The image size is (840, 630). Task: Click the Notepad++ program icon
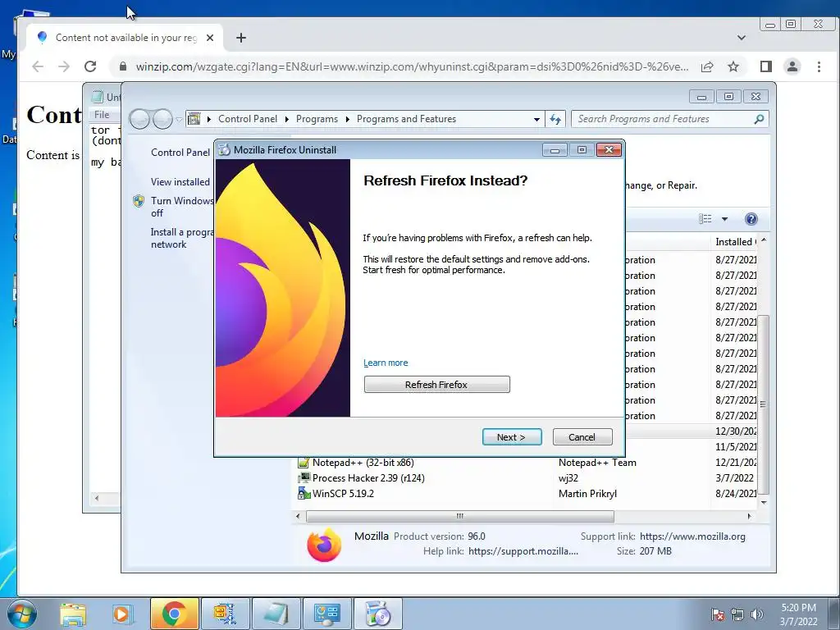[x=304, y=463]
